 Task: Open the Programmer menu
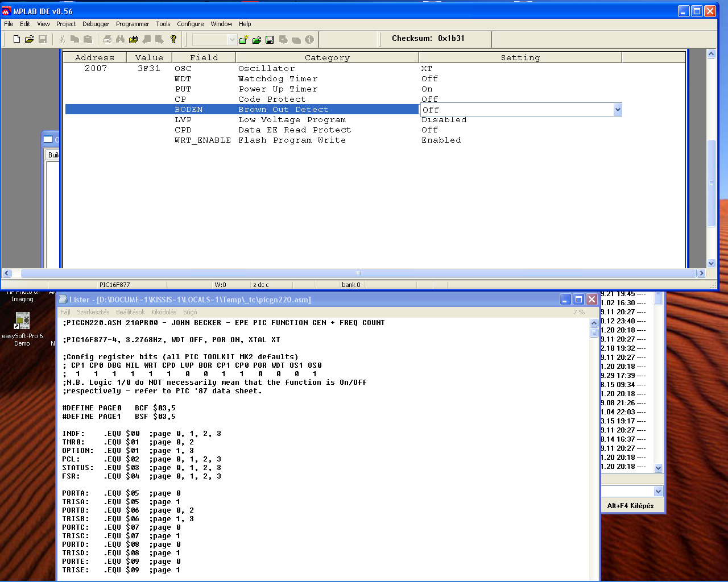[133, 24]
